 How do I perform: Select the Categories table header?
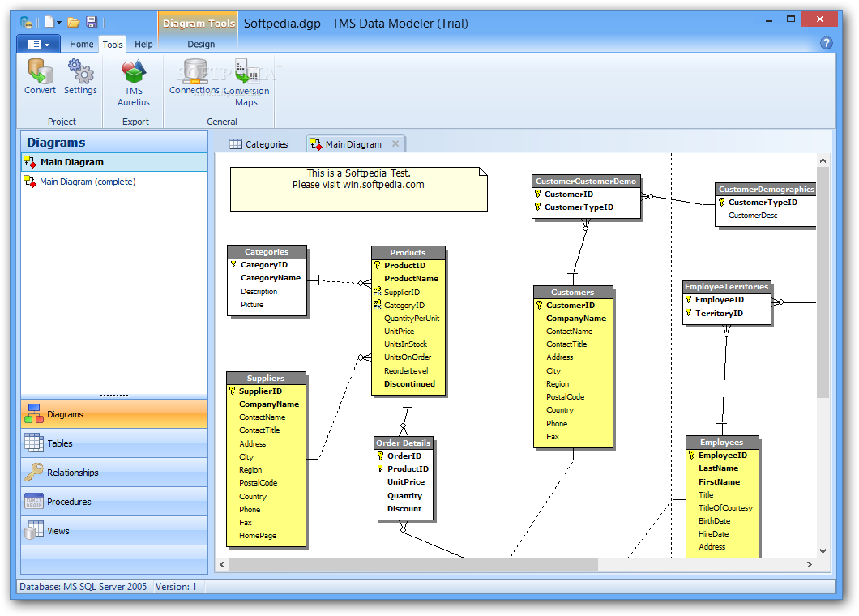267,251
